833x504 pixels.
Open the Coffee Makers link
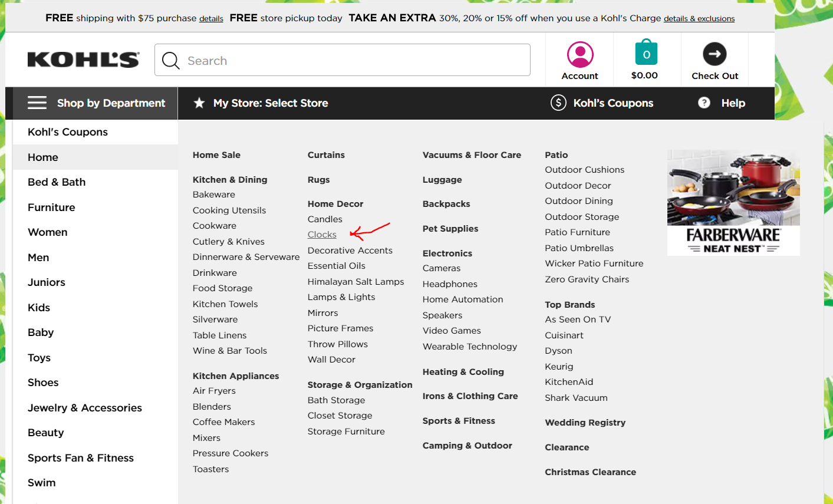point(224,422)
